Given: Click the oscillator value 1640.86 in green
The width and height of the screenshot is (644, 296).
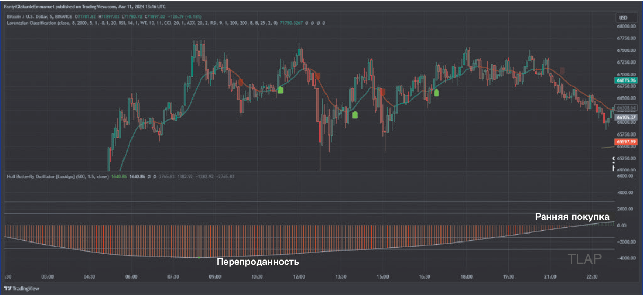Looking at the screenshot, I should click(119, 176).
